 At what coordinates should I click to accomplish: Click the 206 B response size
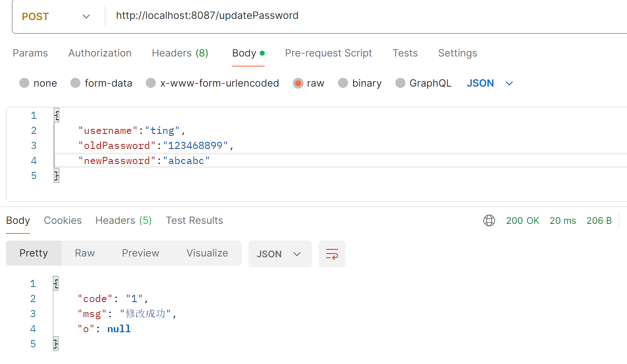[x=599, y=220]
